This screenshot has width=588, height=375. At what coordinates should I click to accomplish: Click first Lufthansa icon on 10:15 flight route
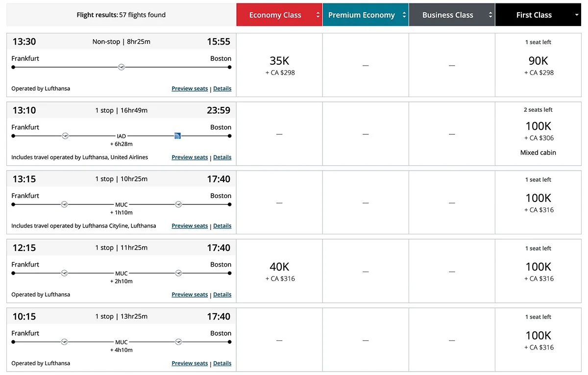click(x=64, y=342)
